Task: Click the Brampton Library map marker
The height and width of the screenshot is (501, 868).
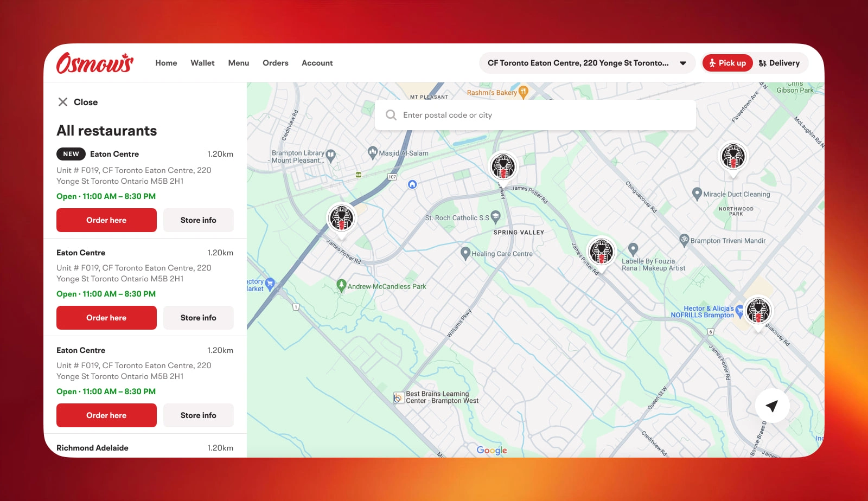Action: [x=331, y=156]
